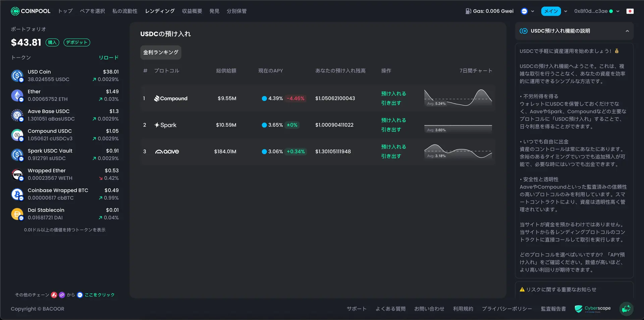The image size is (644, 320).
Task: Click the リロード link to refresh tokens
Action: [x=109, y=58]
